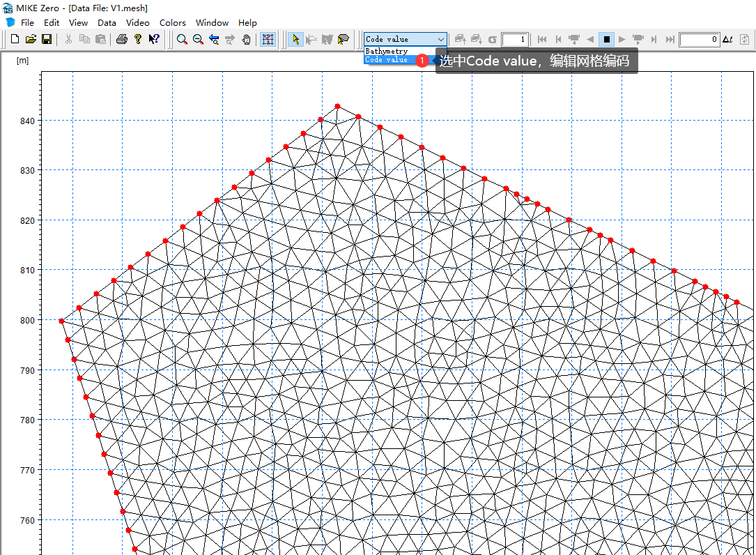Activate the Pan hand tool
The image size is (756, 555).
tap(246, 40)
